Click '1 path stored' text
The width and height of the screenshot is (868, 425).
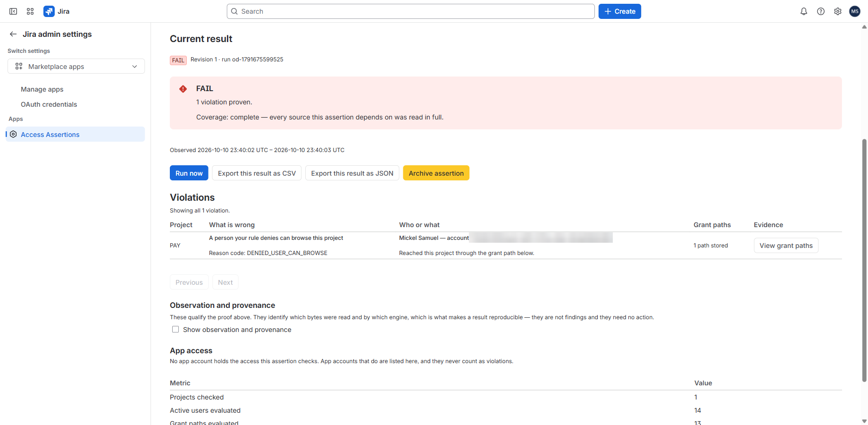(x=710, y=246)
